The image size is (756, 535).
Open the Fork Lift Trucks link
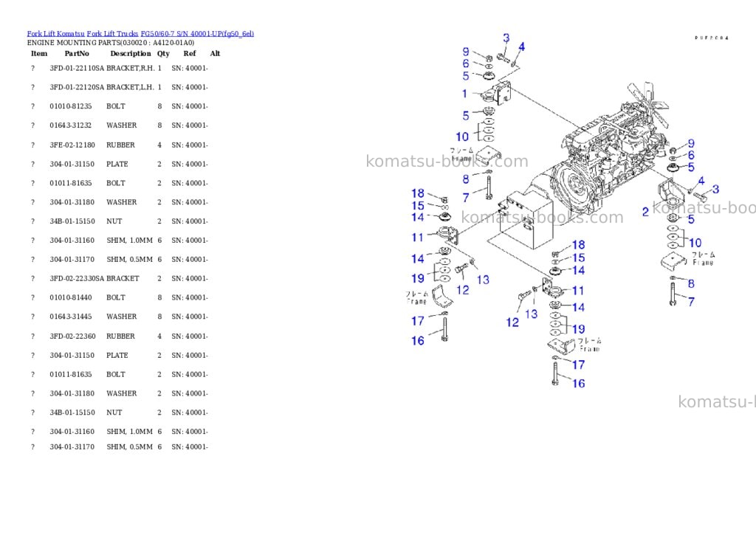tap(112, 34)
